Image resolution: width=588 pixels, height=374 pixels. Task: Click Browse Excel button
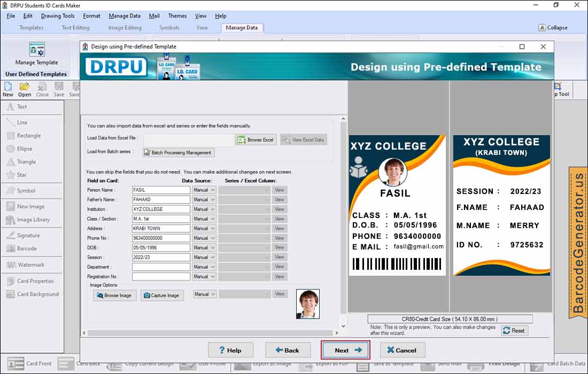coord(256,140)
